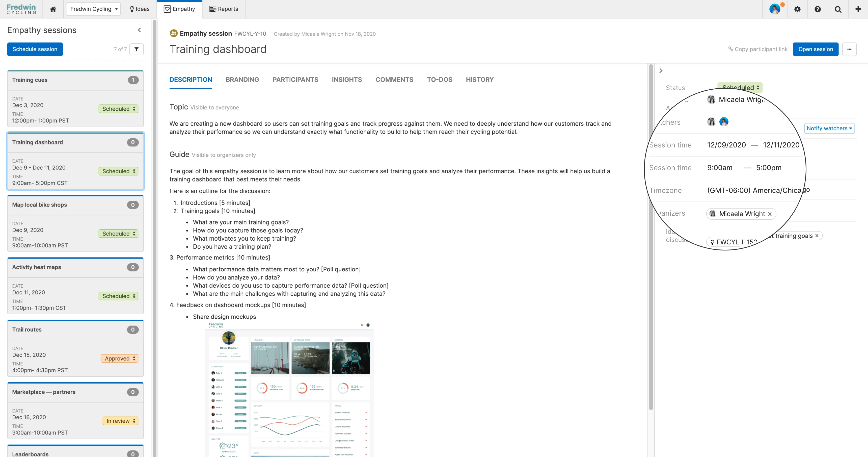
Task: Open Fredwin Cycling workspace dropdown
Action: tap(93, 9)
